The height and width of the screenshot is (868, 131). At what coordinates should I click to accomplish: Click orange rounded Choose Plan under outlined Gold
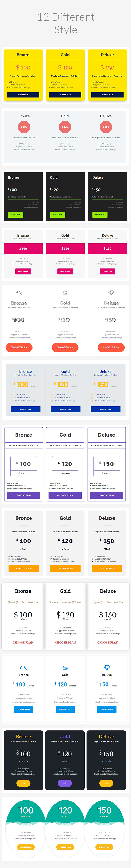[x=65, y=347]
